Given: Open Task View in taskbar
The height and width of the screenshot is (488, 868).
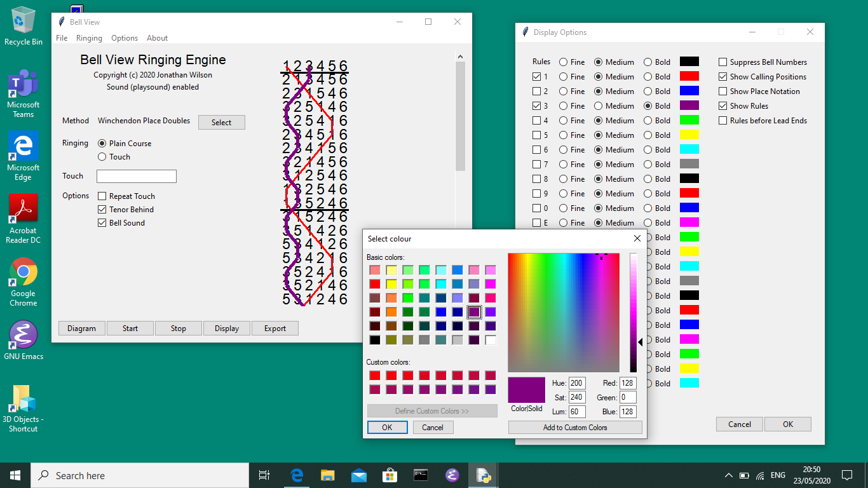Looking at the screenshot, I should (264, 475).
